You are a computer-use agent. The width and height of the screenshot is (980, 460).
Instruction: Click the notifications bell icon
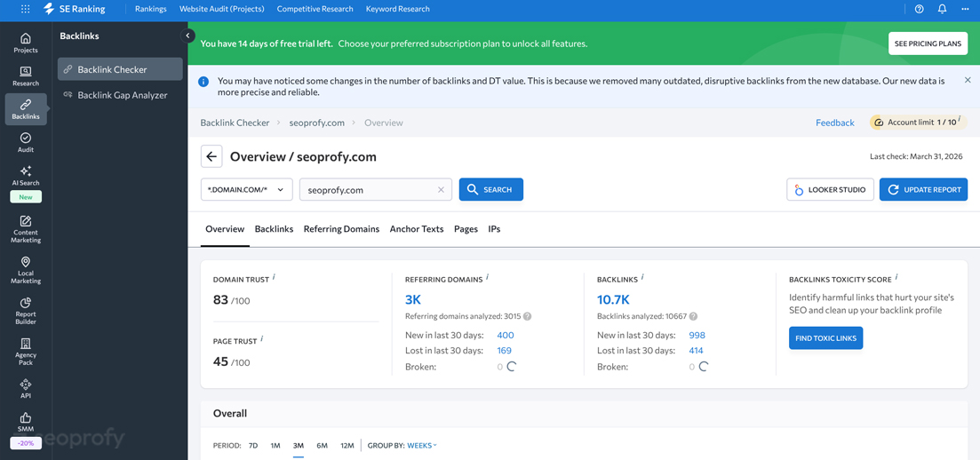[x=942, y=9]
